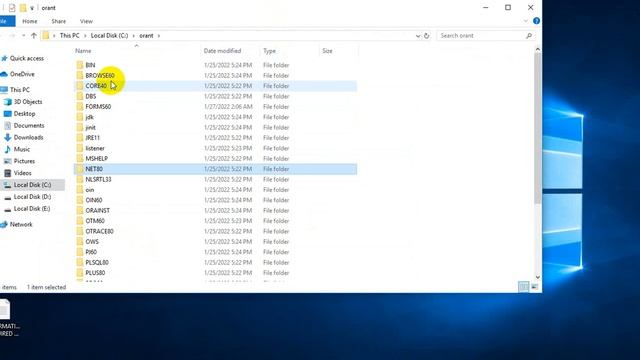Expand This PC breadcrumb chevron
Screen dimensions: 640x360
click(85, 36)
